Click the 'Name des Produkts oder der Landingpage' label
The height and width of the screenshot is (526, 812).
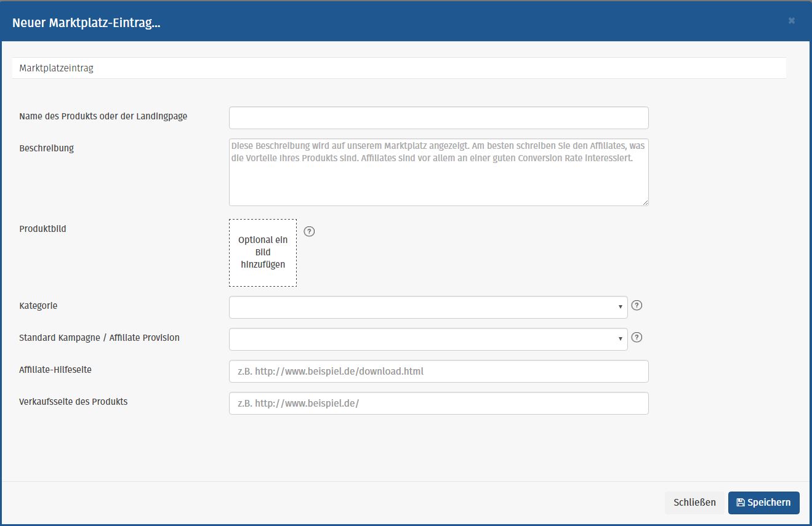(103, 116)
